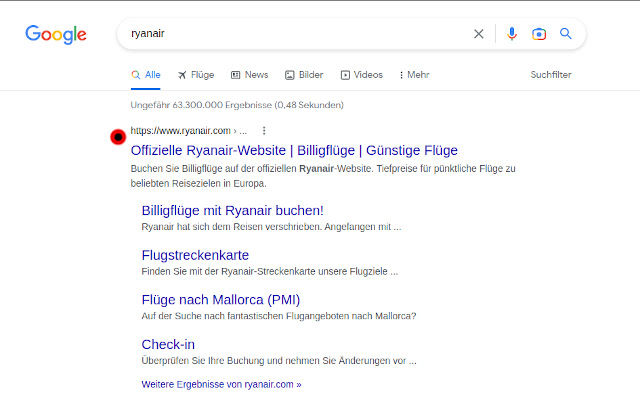The height and width of the screenshot is (400, 640).
Task: Click snippet 'Auf der Suche nach fantastischen Flugangeboten'
Action: (x=279, y=316)
